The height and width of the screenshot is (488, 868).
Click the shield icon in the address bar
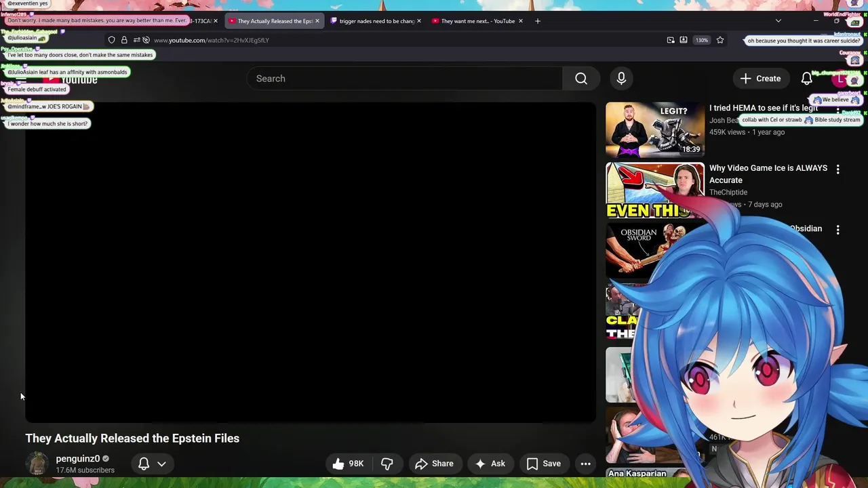pyautogui.click(x=112, y=40)
